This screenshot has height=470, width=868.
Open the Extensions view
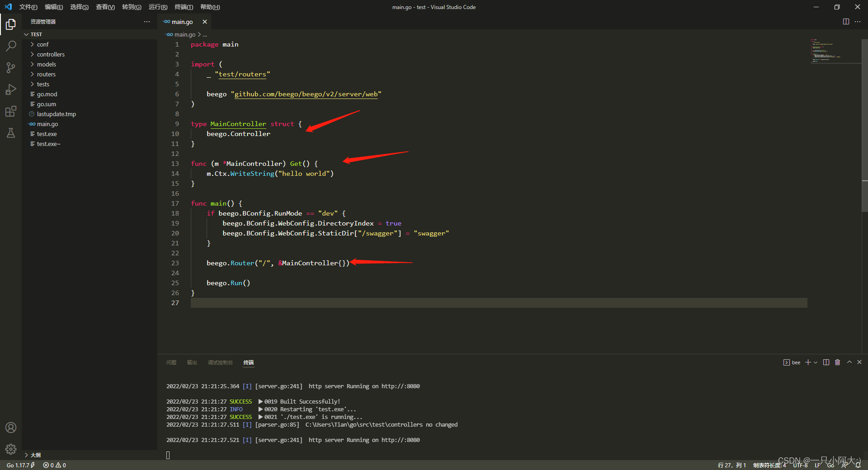11,111
